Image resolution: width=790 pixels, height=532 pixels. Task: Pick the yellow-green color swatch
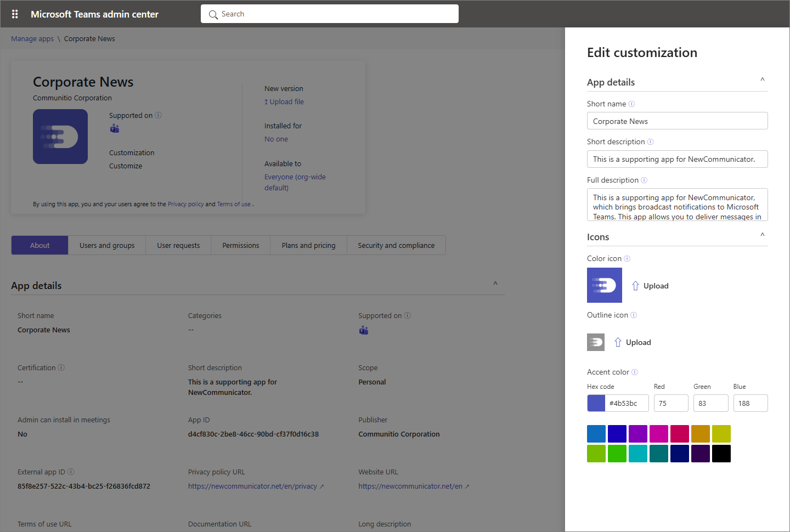(x=721, y=434)
